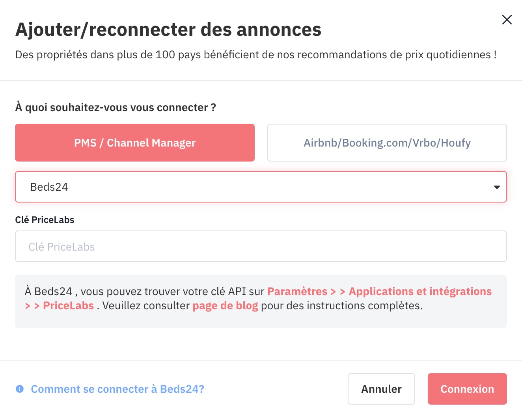Click the subtitle about 100 pays

256,54
